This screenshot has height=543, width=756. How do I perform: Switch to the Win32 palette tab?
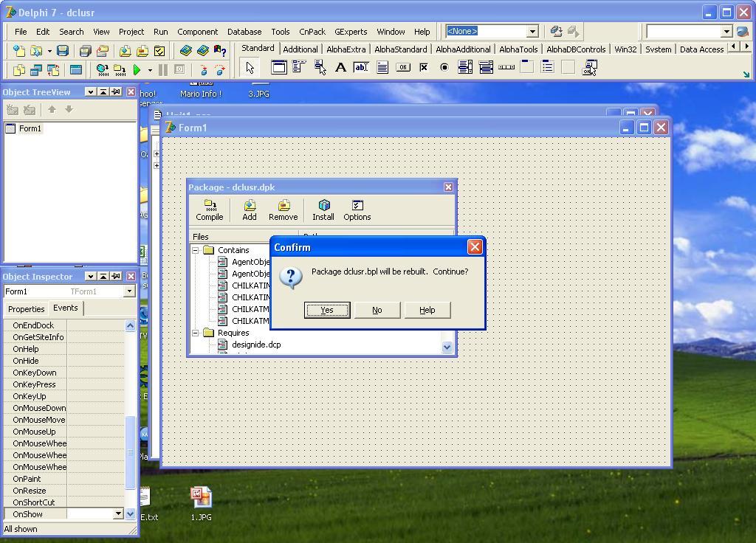coord(625,49)
